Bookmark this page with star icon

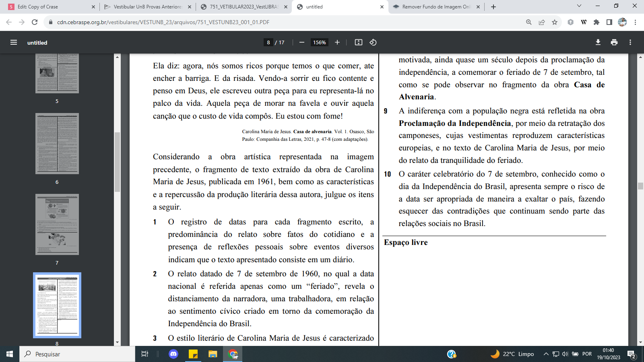[x=555, y=22]
